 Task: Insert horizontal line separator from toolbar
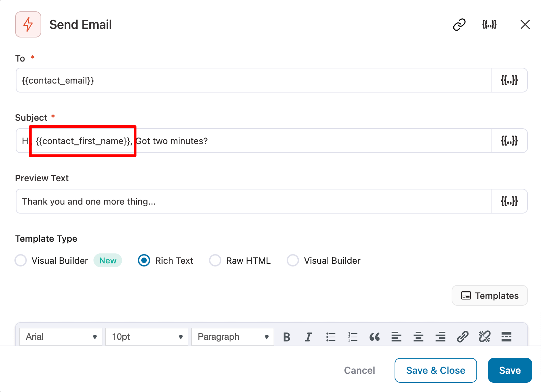506,337
